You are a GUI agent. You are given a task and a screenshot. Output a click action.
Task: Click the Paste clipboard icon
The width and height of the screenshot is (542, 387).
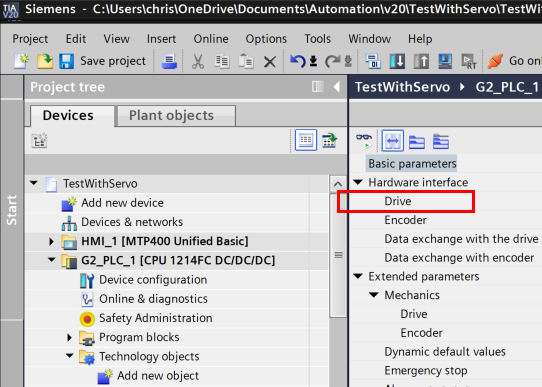coord(246,62)
